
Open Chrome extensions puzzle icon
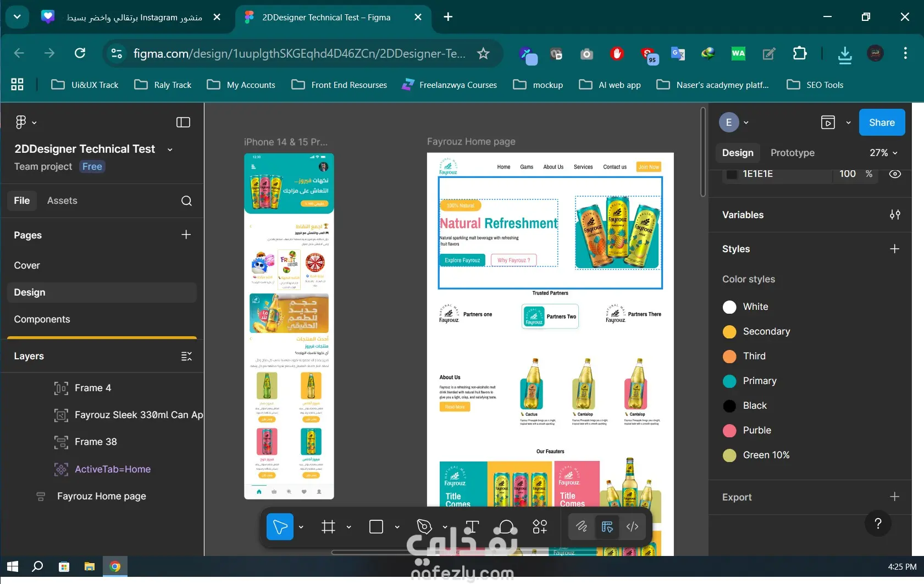(800, 53)
